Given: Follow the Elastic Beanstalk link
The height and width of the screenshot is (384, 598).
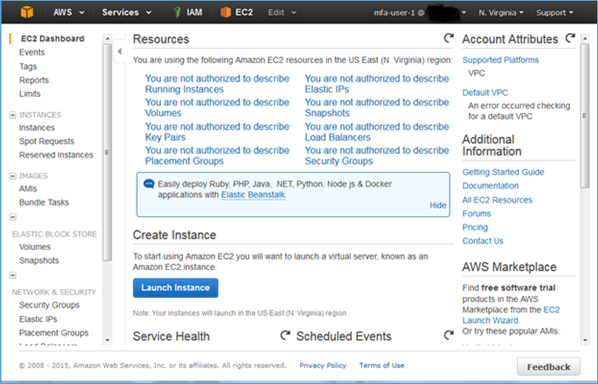Looking at the screenshot, I should 253,195.
